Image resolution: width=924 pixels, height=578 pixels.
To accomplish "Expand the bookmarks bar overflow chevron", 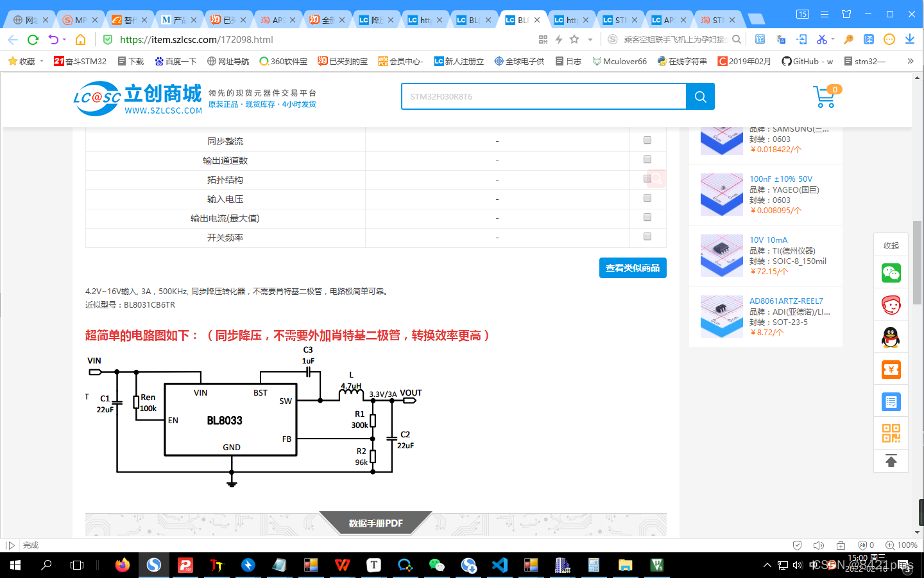I will coord(910,62).
